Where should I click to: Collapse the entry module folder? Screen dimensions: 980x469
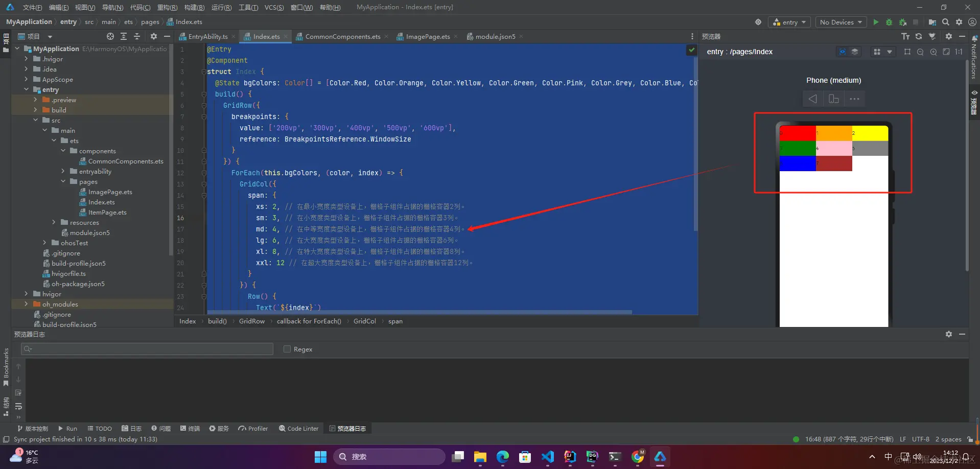(x=26, y=89)
